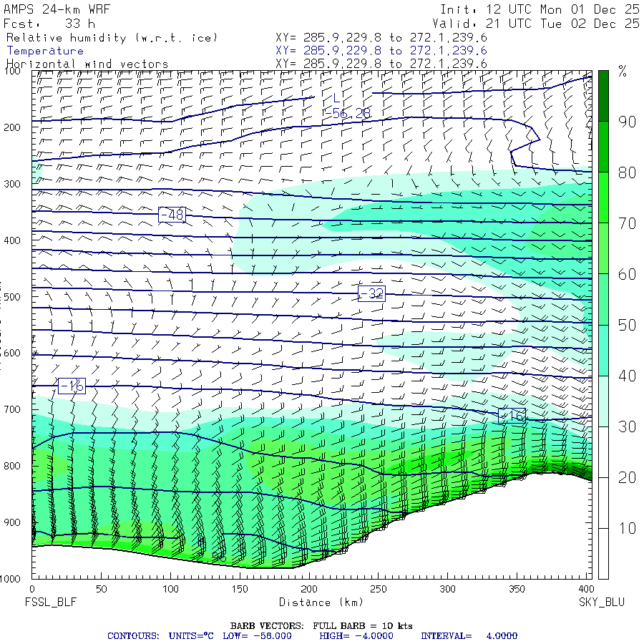Click the 200 pressure axis tick label

[12, 128]
